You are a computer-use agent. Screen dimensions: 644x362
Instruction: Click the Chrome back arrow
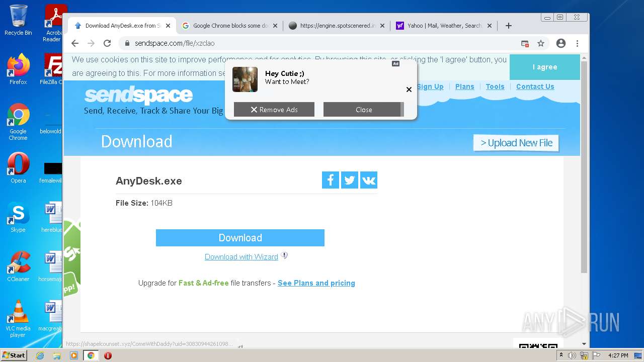pos(75,43)
